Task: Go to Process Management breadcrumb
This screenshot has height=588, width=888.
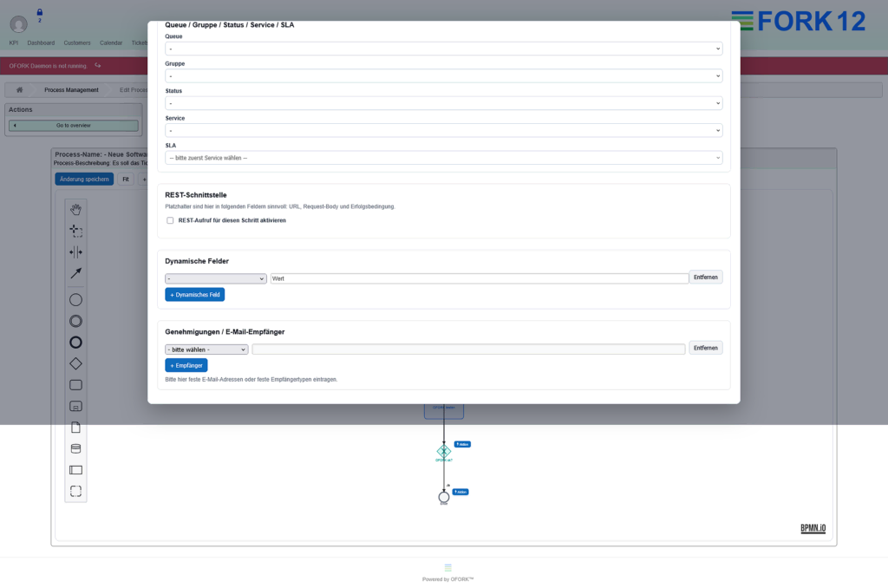Action: [x=71, y=90]
